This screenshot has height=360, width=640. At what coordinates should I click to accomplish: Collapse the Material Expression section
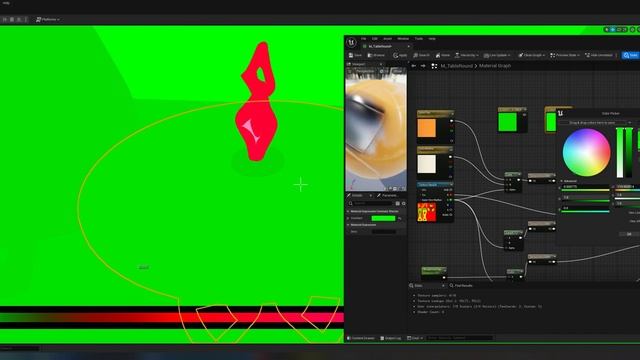348,225
